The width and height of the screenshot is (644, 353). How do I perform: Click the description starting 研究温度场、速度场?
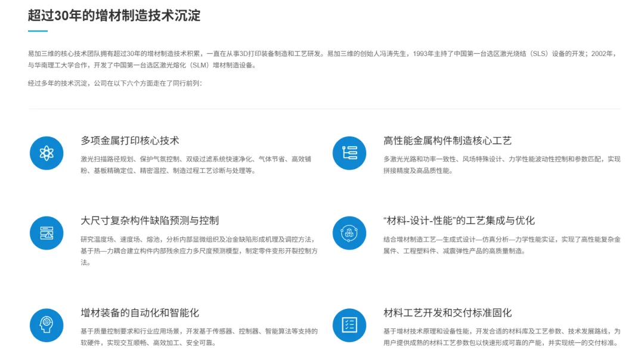pyautogui.click(x=199, y=250)
